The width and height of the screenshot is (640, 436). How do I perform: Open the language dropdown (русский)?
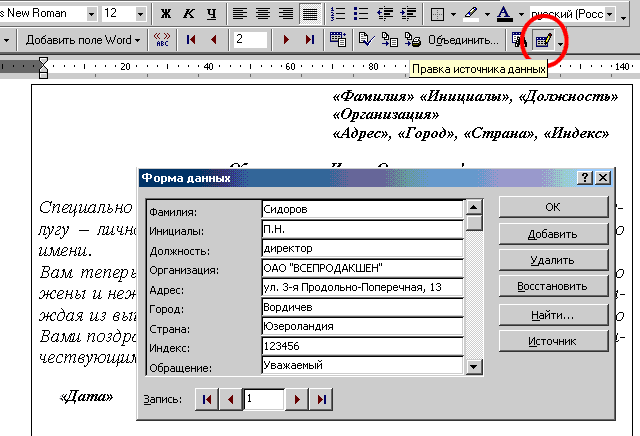tap(609, 14)
